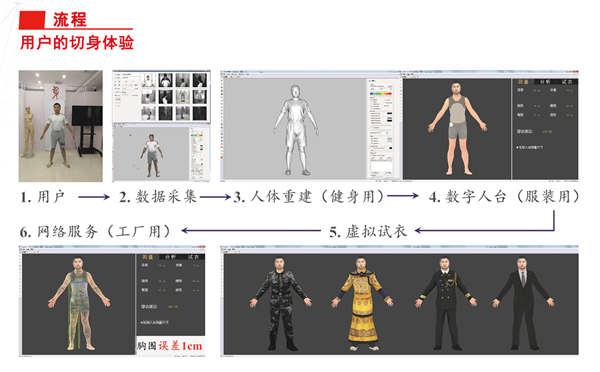Viewport: 600px width, 372px height.
Task: Click the rainbow color gradient bar in reconstruction panel
Action: 381,94
